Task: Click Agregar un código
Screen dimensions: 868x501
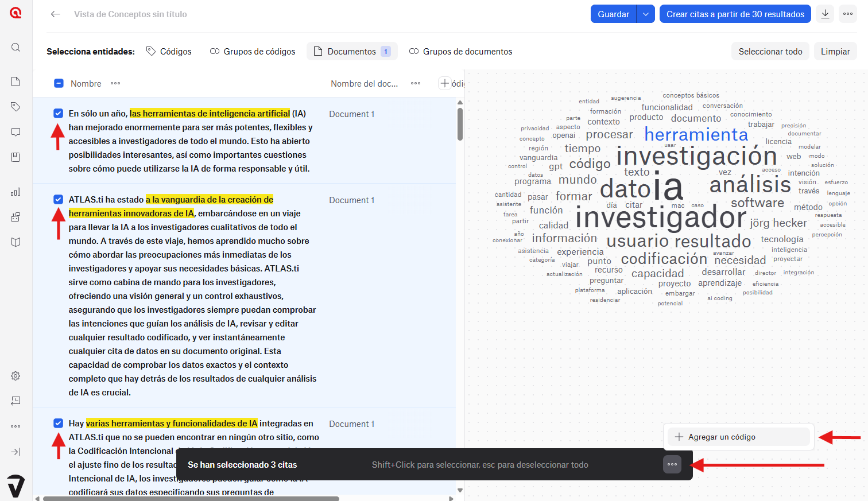Action: 739,437
